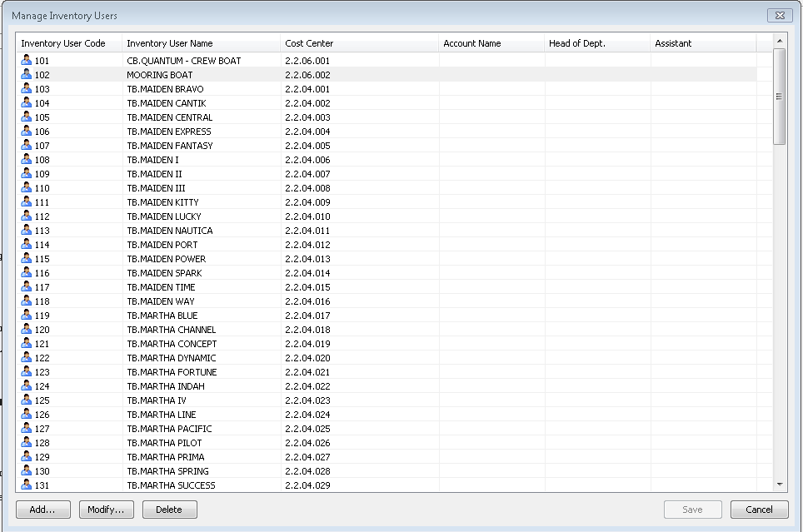Click the user icon for code 123
803x532 pixels.
click(27, 372)
